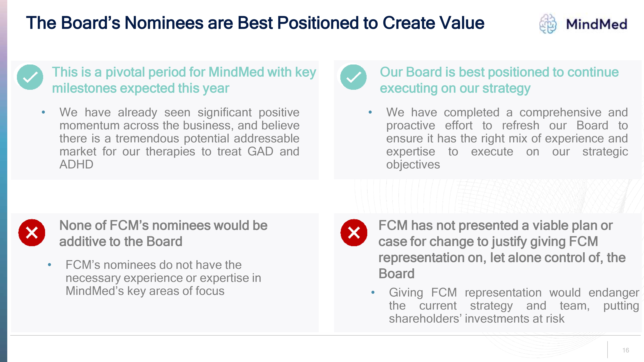Click the red X beside 'FCM has not presented'
Viewport: 644px width, 362px height.
click(x=354, y=233)
